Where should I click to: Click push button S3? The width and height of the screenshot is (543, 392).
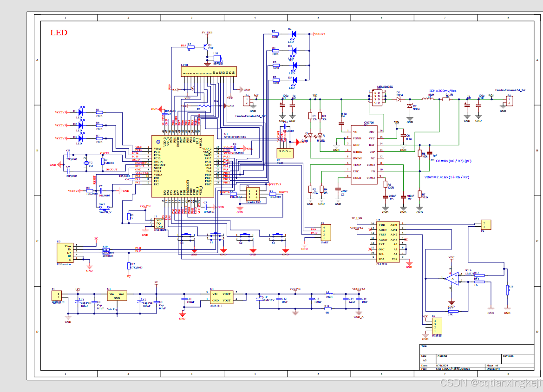pyautogui.click(x=186, y=237)
